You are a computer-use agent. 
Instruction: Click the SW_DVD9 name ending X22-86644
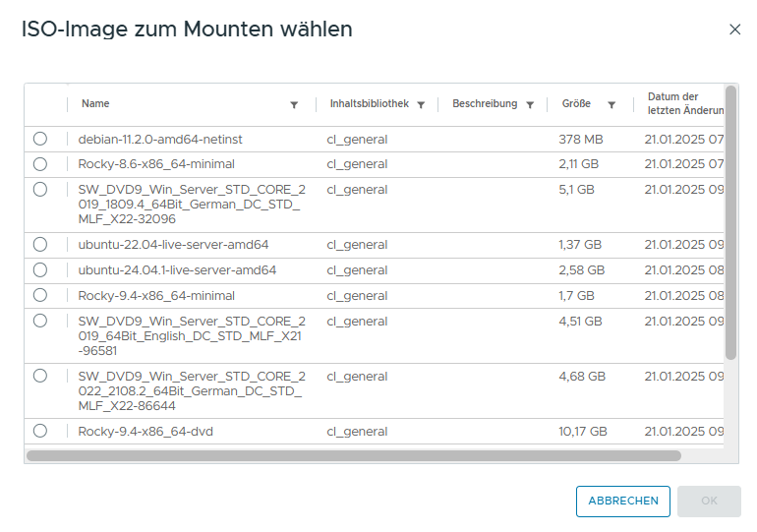pyautogui.click(x=192, y=391)
